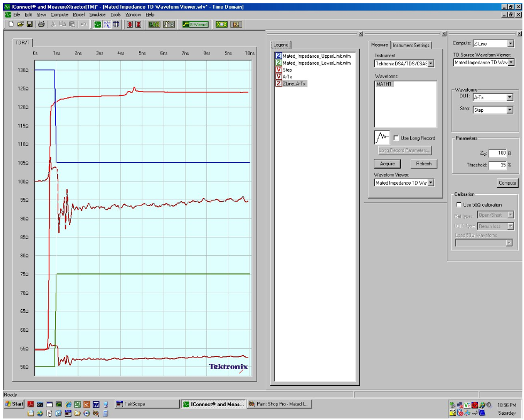Click the Compute button
The image size is (524, 420).
(507, 183)
